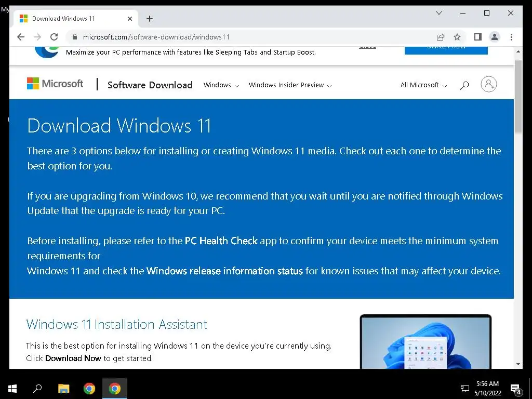Close the Download Windows 11 tab
This screenshot has width=532, height=399.
[x=129, y=19]
